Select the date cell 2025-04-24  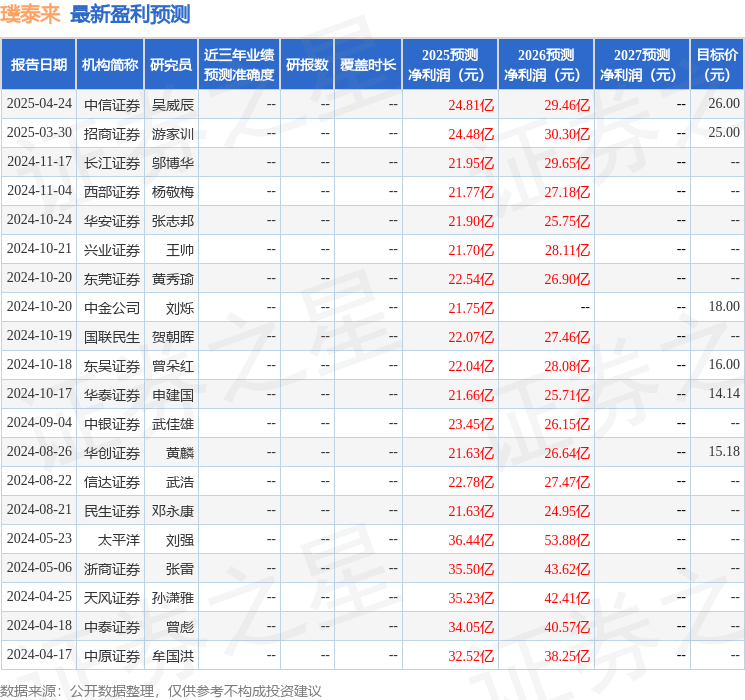point(39,104)
